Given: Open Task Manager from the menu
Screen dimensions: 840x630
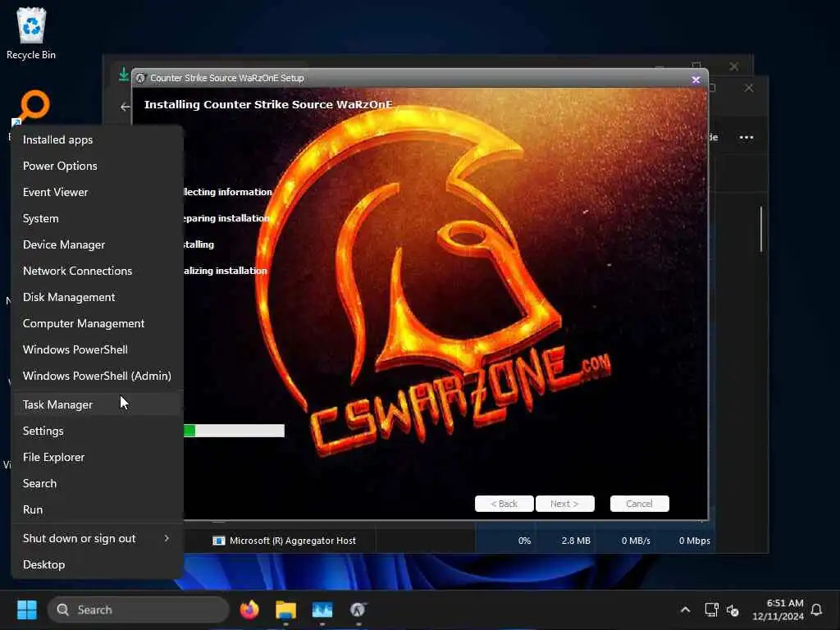Looking at the screenshot, I should coord(97,404).
